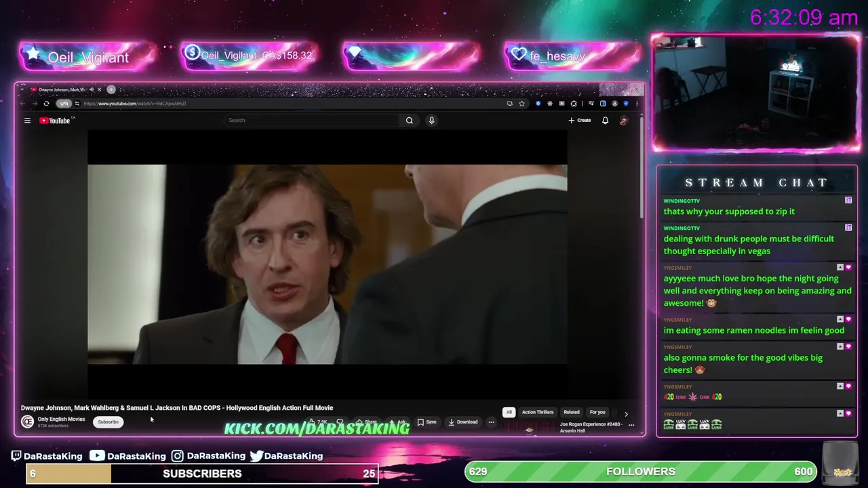Select the Action Thrillers filter chip

(x=538, y=412)
